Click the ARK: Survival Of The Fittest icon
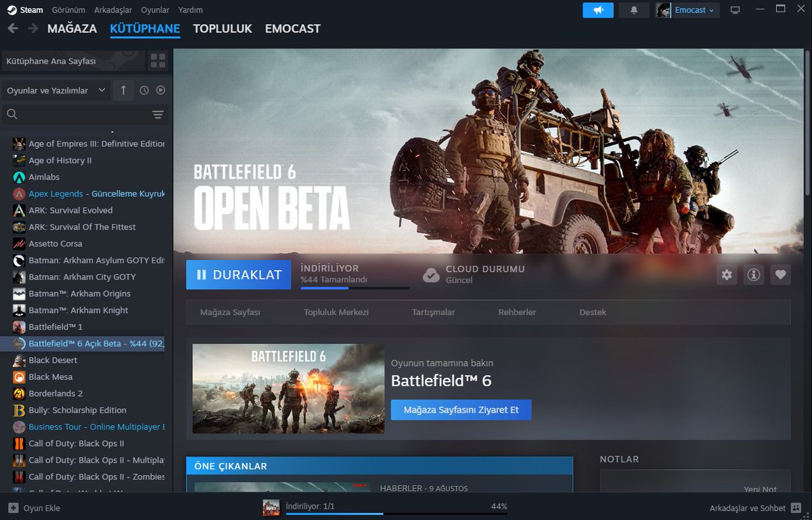 coord(19,227)
